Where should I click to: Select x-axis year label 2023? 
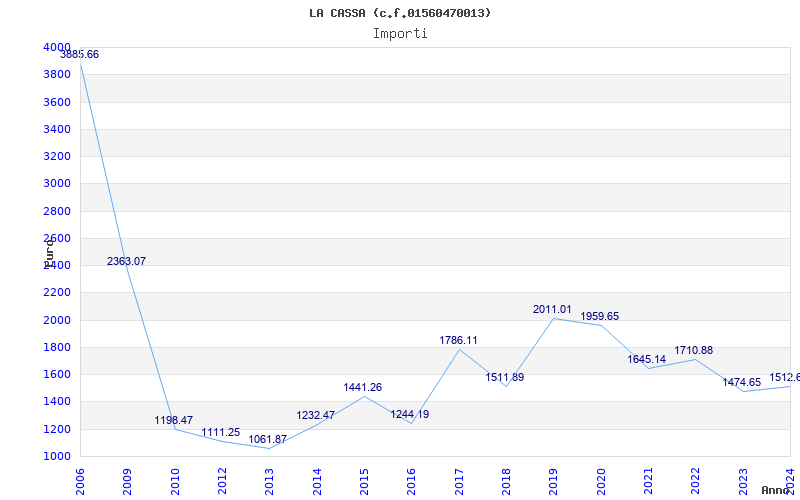pos(743,482)
